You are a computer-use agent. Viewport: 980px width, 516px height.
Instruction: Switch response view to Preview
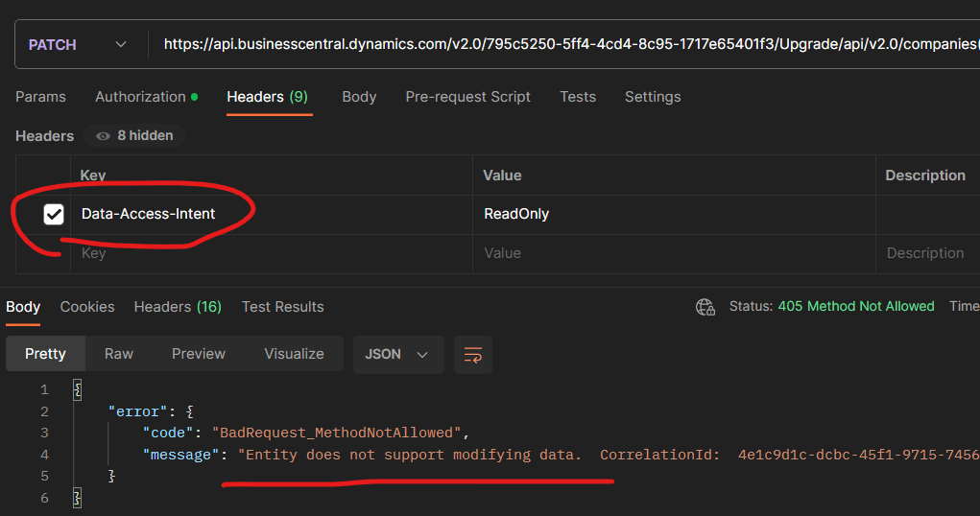[199, 354]
